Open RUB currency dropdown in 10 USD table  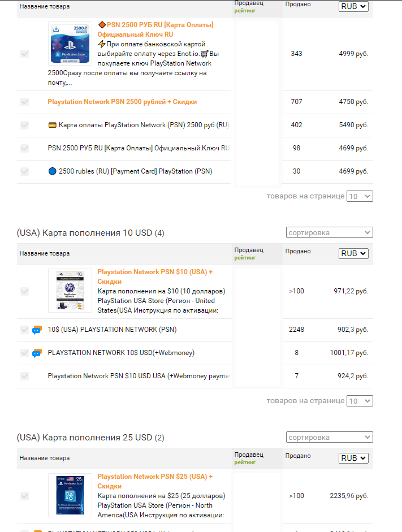[x=353, y=253]
